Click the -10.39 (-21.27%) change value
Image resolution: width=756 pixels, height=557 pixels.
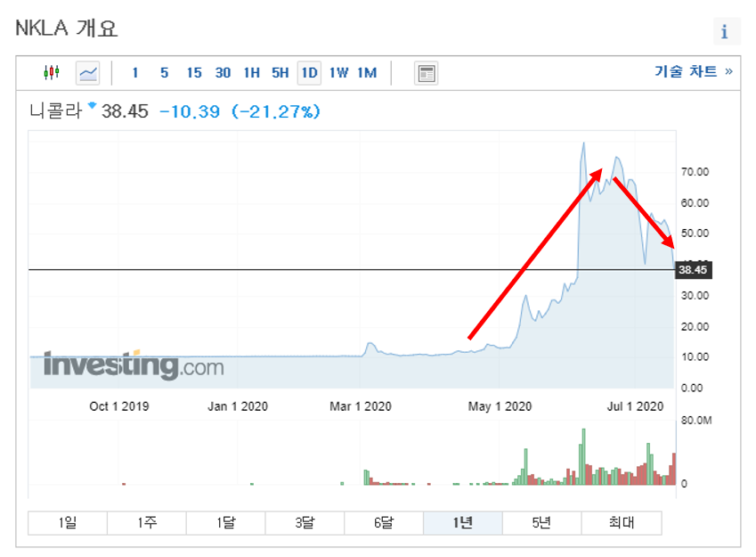point(240,111)
